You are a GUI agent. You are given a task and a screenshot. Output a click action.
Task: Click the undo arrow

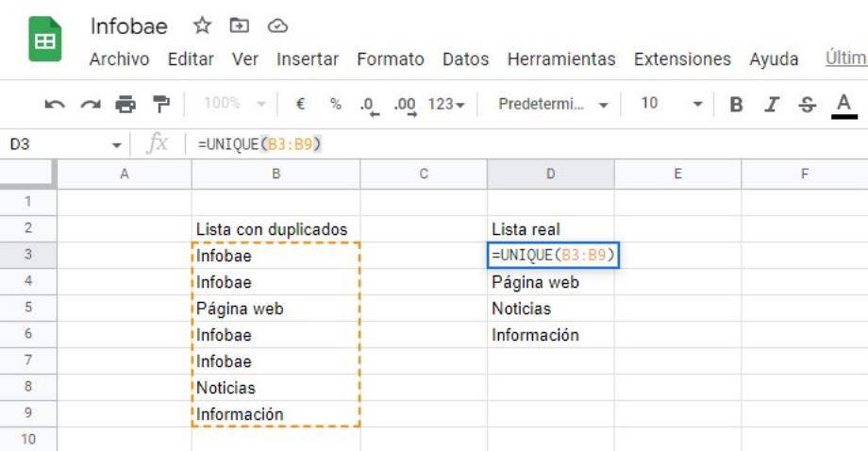[55, 104]
